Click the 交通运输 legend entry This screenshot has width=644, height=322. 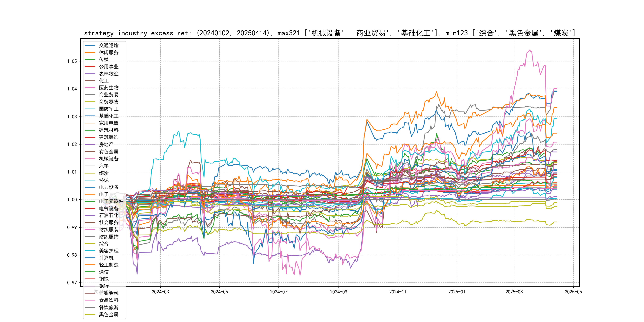pyautogui.click(x=109, y=45)
